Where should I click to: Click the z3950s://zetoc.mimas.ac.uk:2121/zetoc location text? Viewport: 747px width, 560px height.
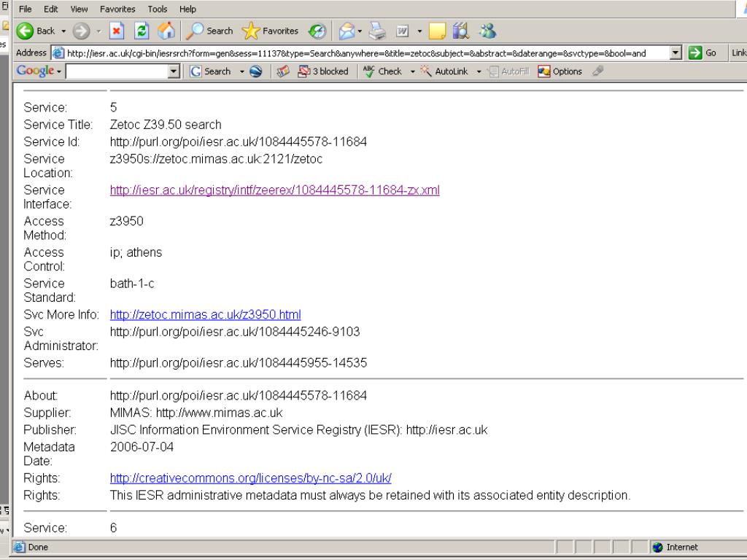(216, 159)
